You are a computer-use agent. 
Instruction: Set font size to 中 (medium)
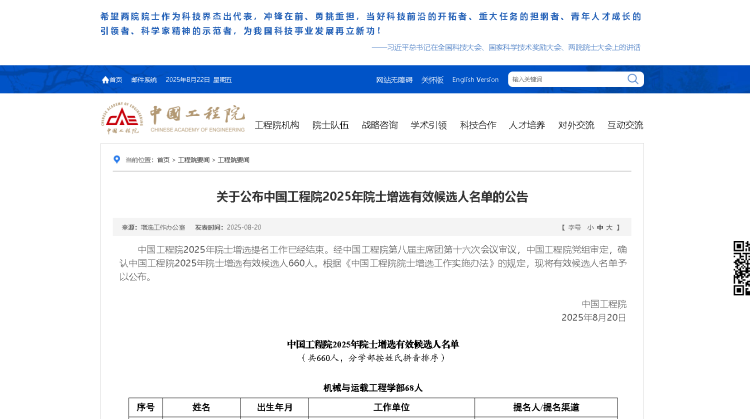pos(600,227)
